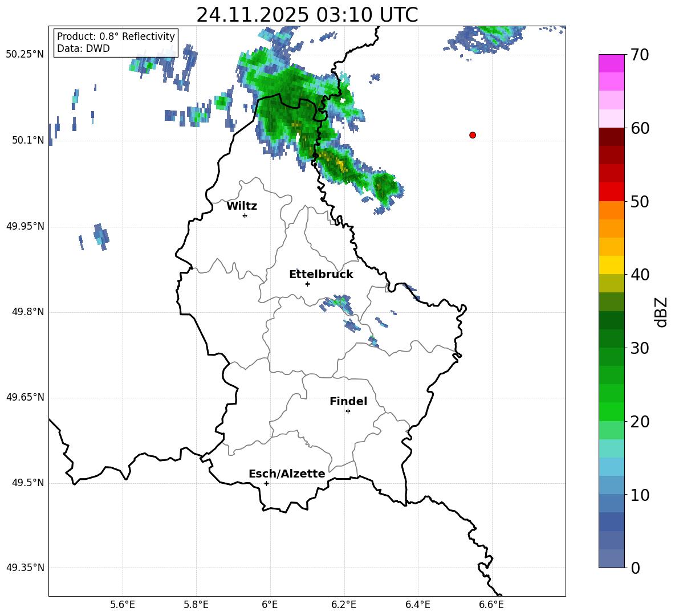Pick the magenta swatch at top of colorbar
Viewport: 675px width, 616px height.
(611, 63)
